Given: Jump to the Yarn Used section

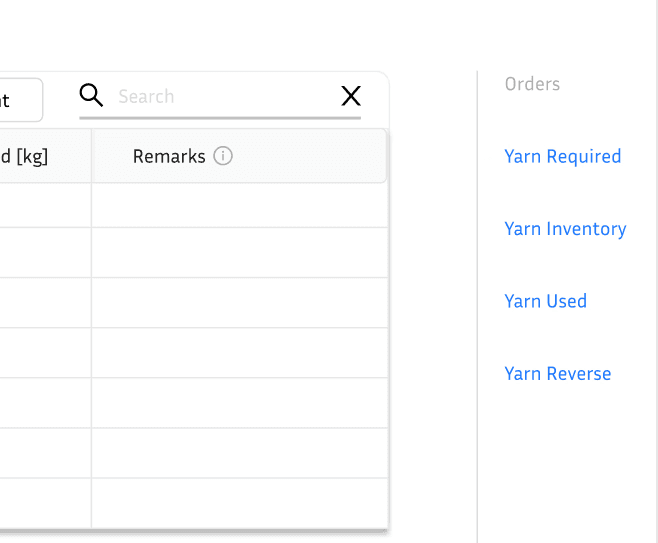Looking at the screenshot, I should point(545,301).
